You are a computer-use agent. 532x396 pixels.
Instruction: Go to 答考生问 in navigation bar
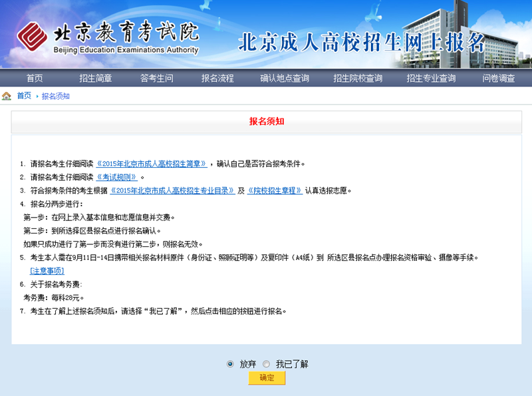[156, 78]
